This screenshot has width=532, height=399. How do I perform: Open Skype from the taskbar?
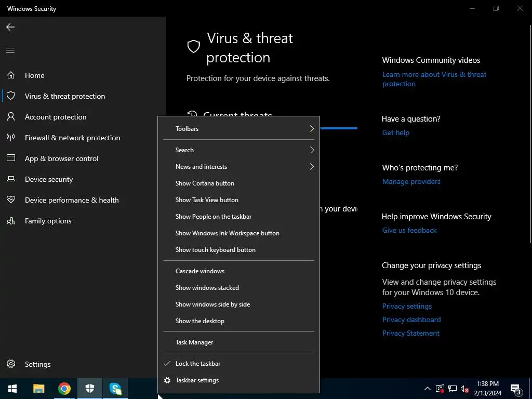click(x=115, y=389)
